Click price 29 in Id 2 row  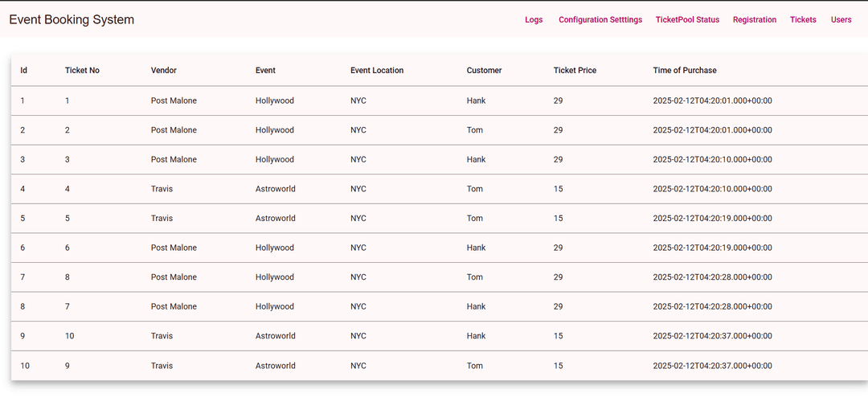(x=558, y=130)
